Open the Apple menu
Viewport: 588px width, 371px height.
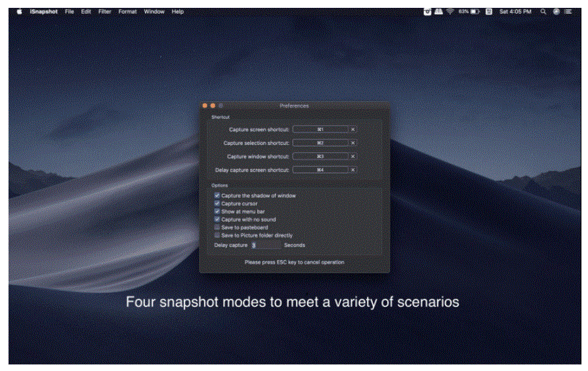coord(20,12)
